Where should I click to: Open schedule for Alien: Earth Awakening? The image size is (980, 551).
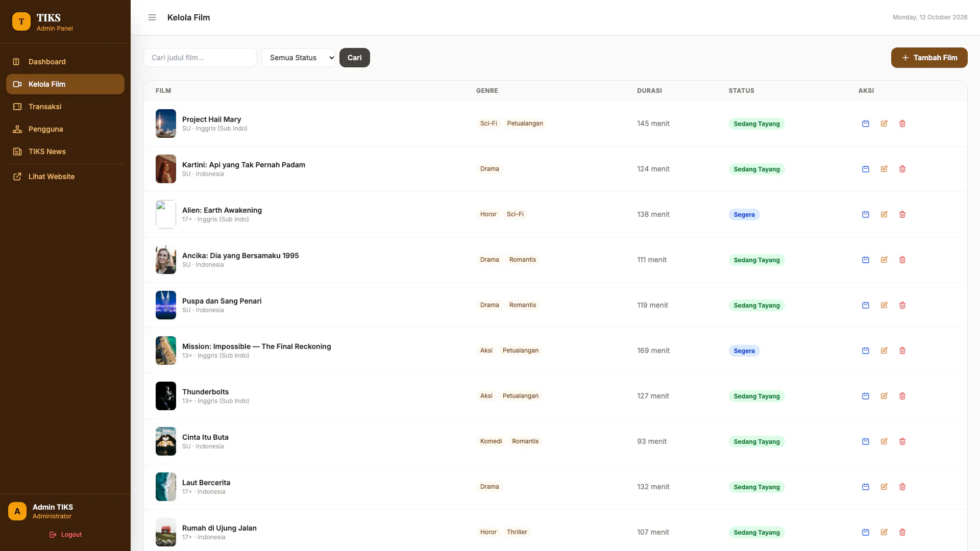[866, 214]
